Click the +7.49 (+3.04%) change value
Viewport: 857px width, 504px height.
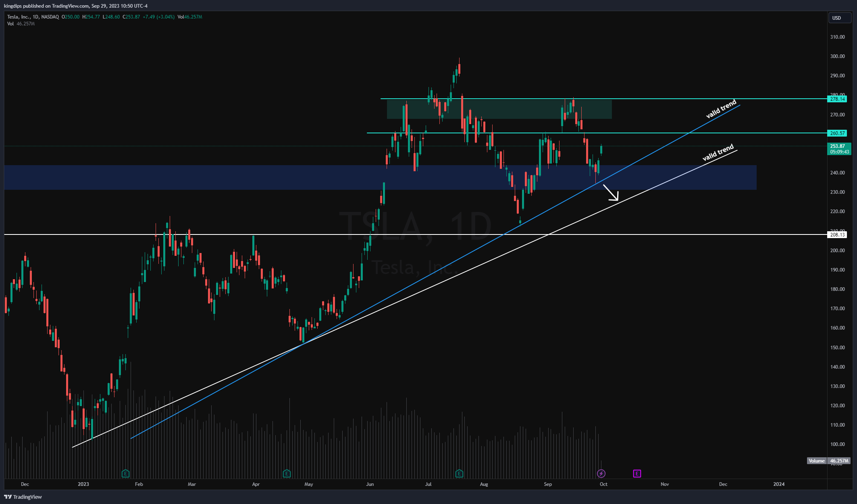pos(159,17)
